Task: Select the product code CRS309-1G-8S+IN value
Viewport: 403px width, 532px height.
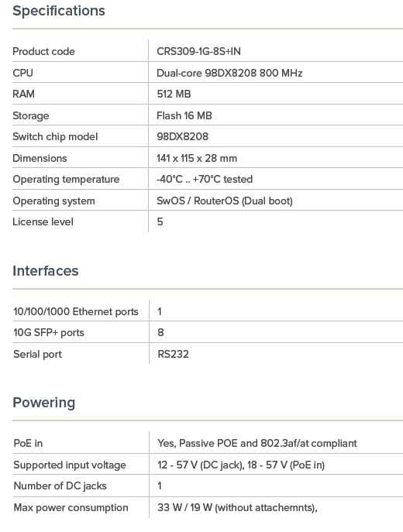Action: [198, 51]
